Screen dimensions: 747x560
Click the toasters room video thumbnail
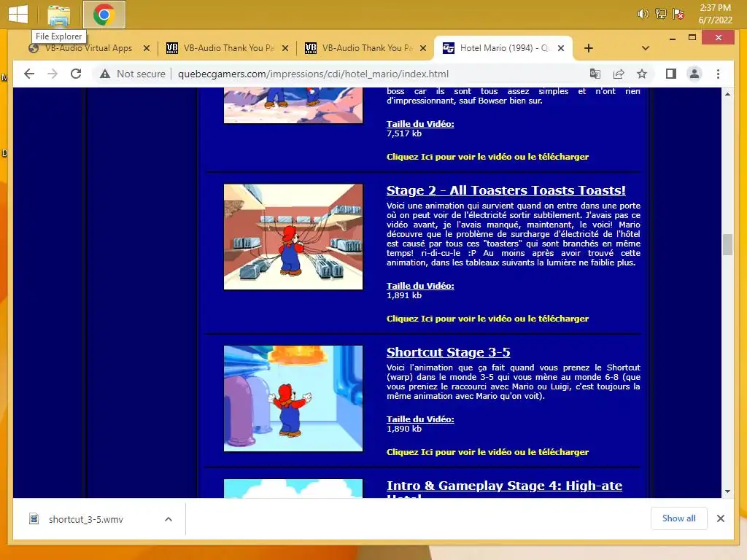point(293,237)
